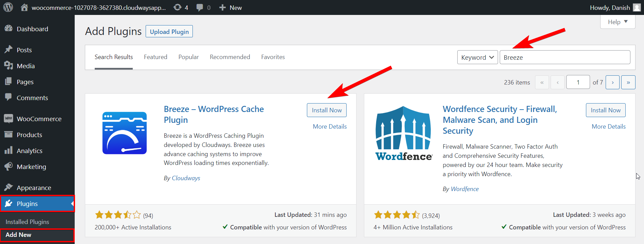Jump to the last results page
Image resolution: width=644 pixels, height=244 pixels.
(628, 82)
